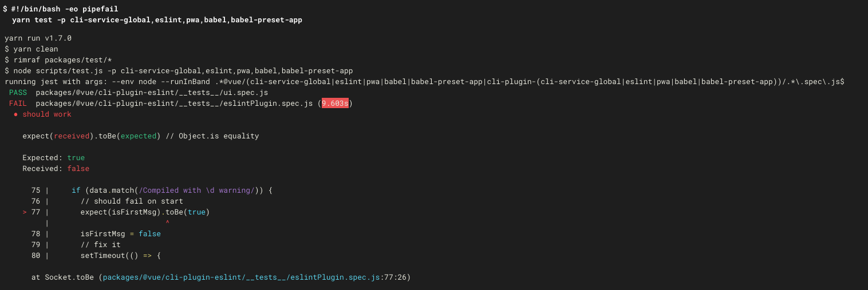The width and height of the screenshot is (868, 290).
Task: Click the red FAIL status label
Action: (18, 104)
